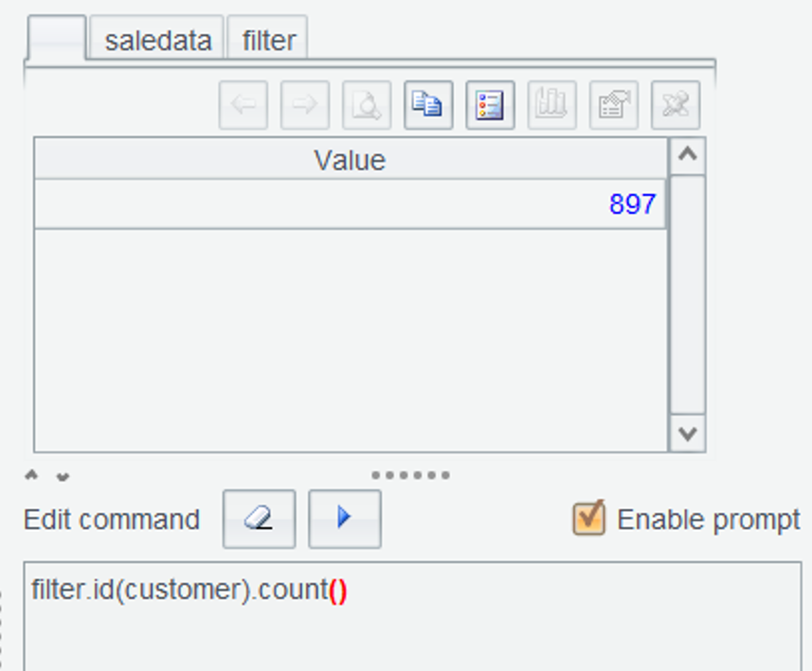Viewport: 812px width, 671px height.
Task: Click the copy data icon
Action: (428, 104)
